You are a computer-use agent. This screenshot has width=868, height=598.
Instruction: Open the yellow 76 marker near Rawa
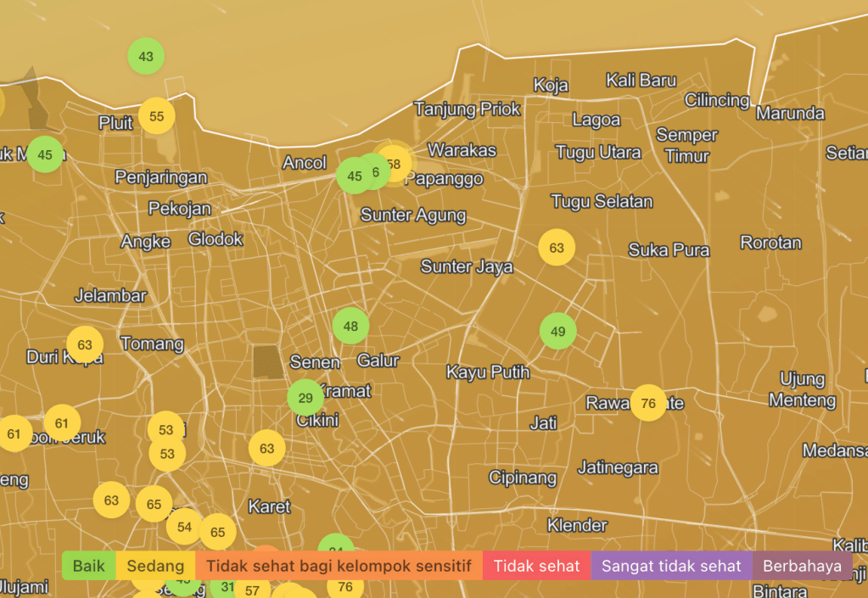click(648, 403)
